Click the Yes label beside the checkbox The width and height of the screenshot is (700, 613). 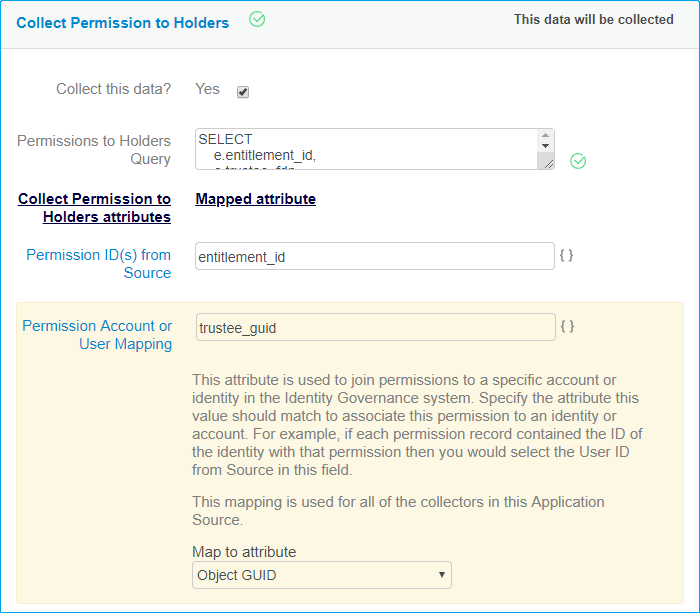pos(207,89)
